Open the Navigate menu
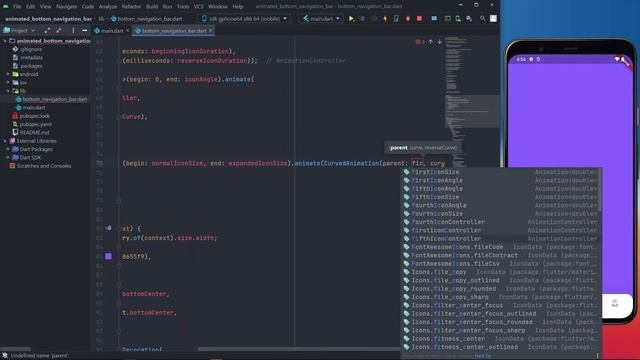Viewport: 640px width, 360px height. click(66, 7)
